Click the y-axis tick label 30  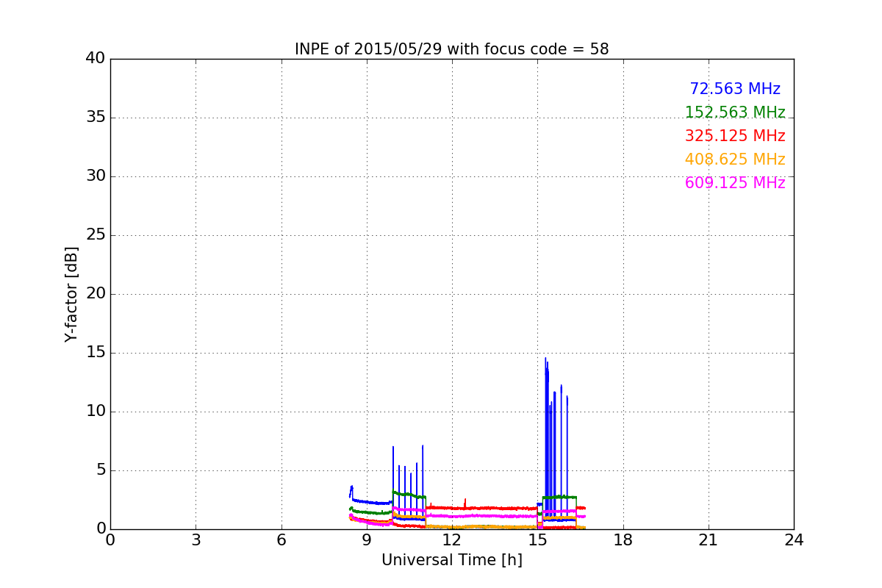tap(95, 176)
